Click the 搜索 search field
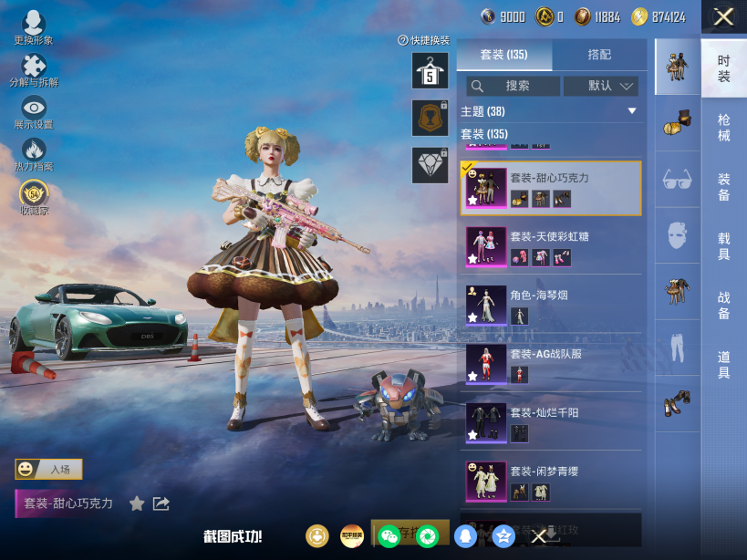Image resolution: width=747 pixels, height=560 pixels. (513, 87)
